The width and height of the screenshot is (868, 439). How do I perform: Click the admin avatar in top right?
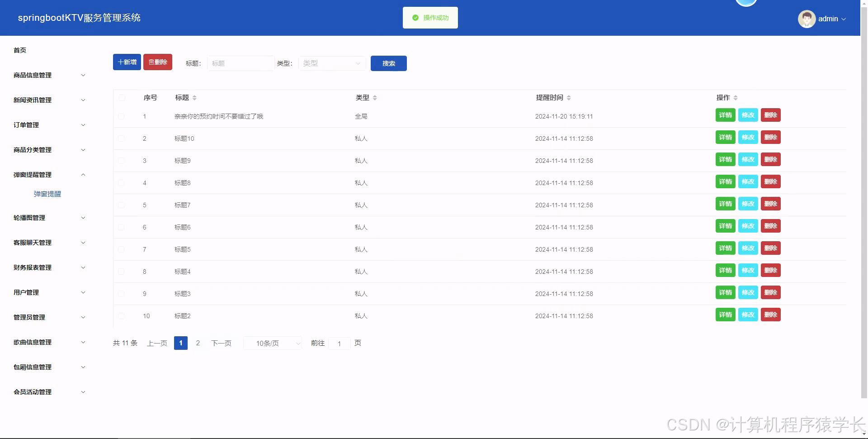pos(807,19)
